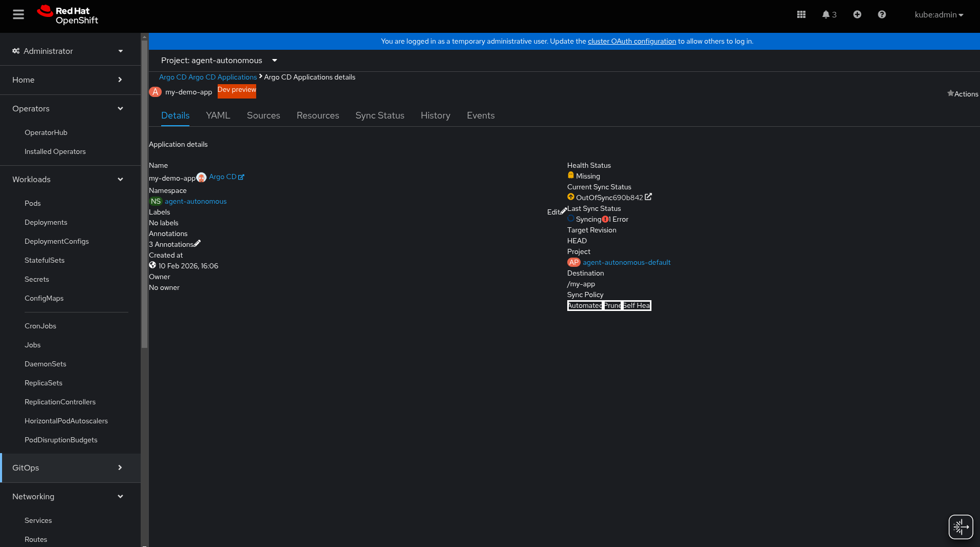Open the Project agent-autonomous dropdown
Image resolution: width=980 pixels, height=547 pixels.
coord(219,61)
